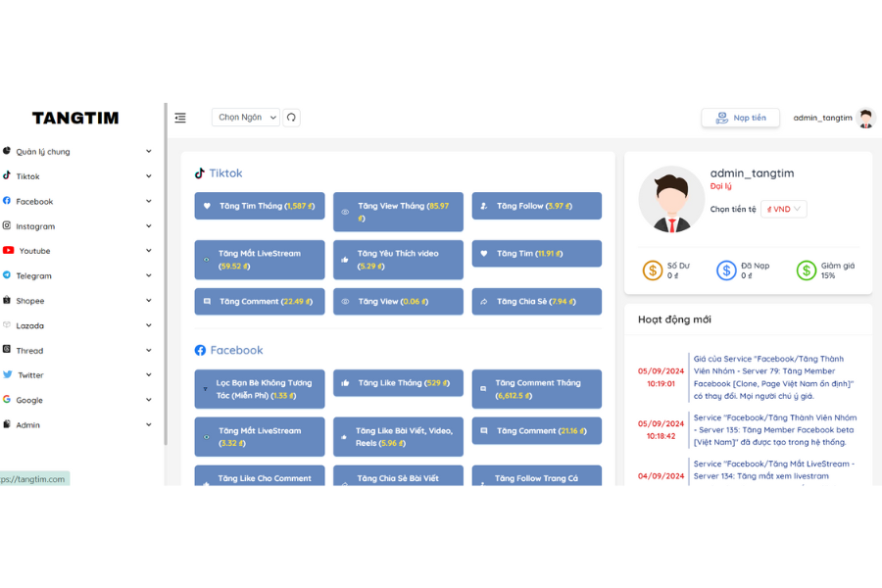The width and height of the screenshot is (882, 588).
Task: Click the user avatar in top bar
Action: point(865,118)
